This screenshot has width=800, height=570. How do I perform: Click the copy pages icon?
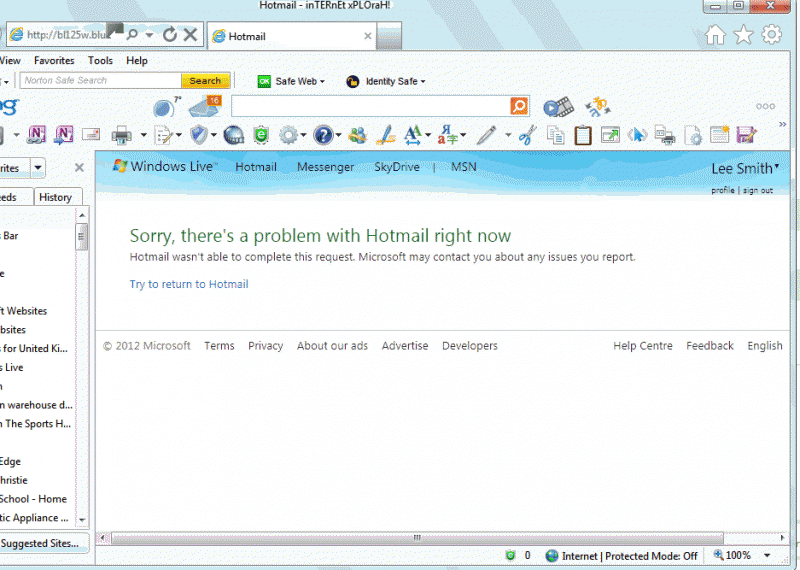tap(556, 136)
